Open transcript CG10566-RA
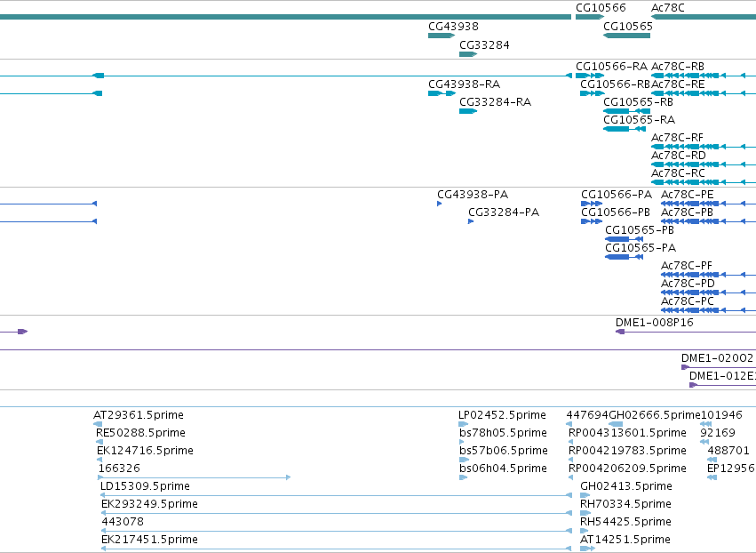Viewport: 756px width, 553px height. 611,67
